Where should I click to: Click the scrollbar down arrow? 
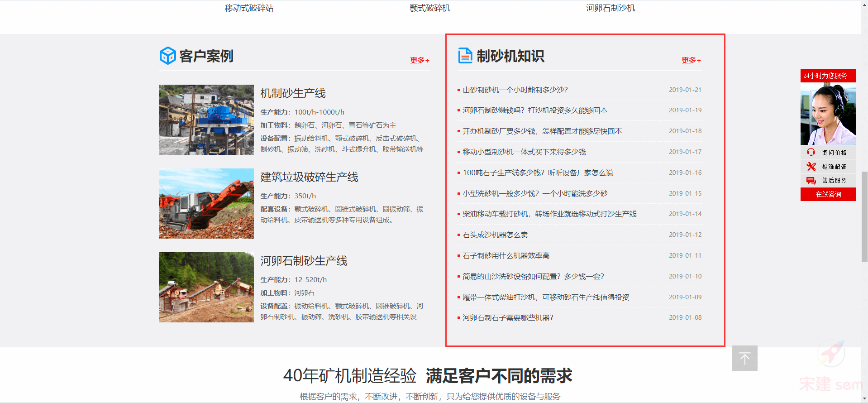(864, 399)
